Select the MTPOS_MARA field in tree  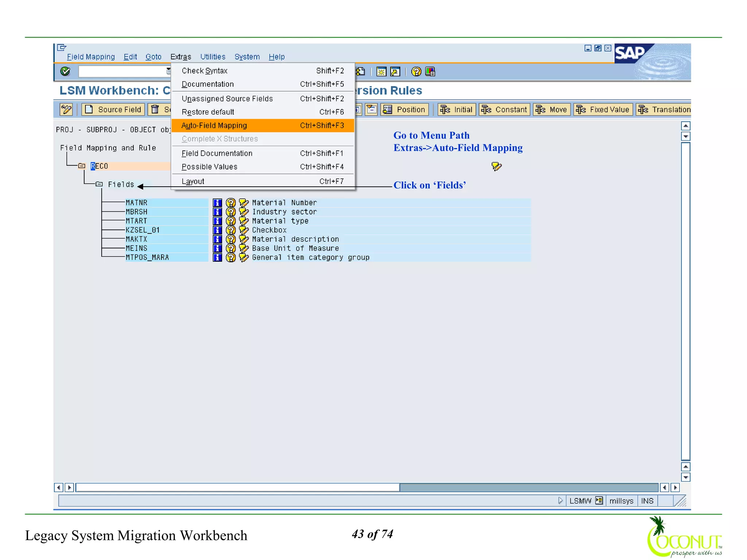click(x=167, y=257)
